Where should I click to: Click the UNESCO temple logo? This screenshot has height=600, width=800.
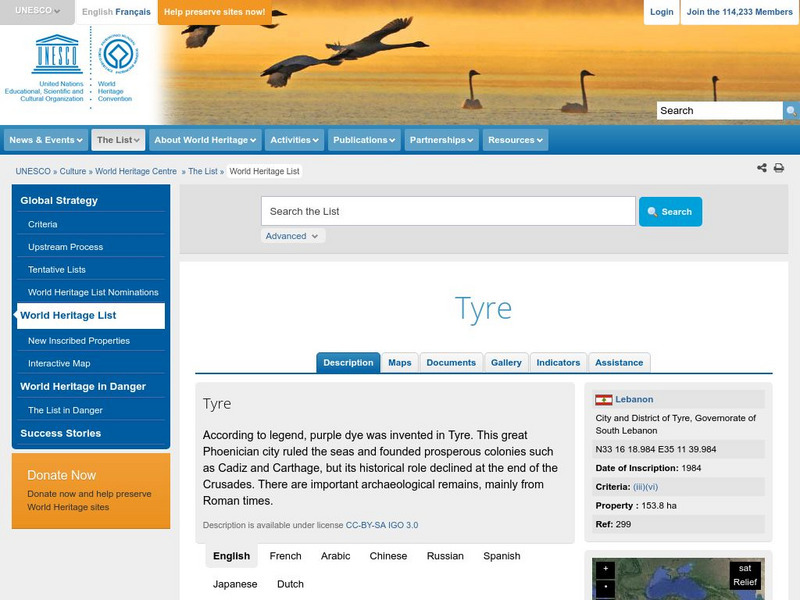57,54
